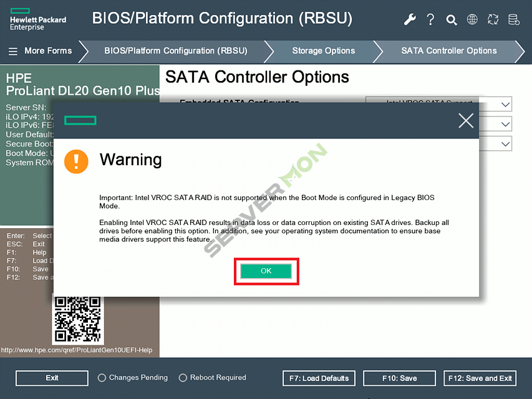Image resolution: width=532 pixels, height=399 pixels.
Task: Open the More Forms hamburger menu
Action: coord(13,52)
